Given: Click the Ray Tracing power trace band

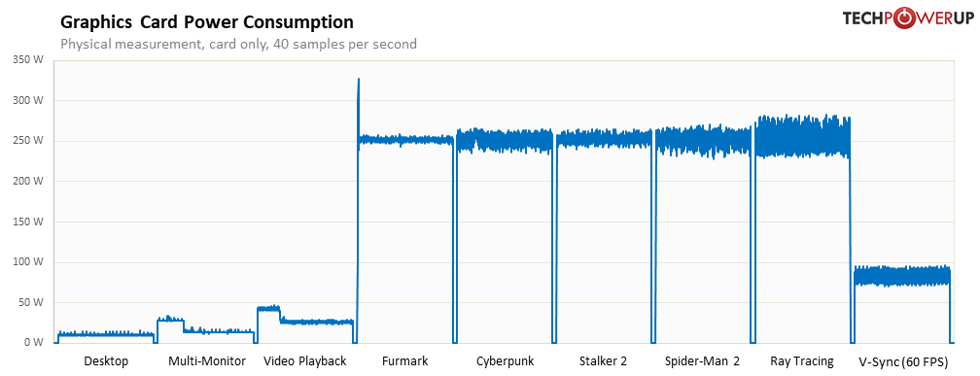Looking at the screenshot, I should click(x=802, y=137).
